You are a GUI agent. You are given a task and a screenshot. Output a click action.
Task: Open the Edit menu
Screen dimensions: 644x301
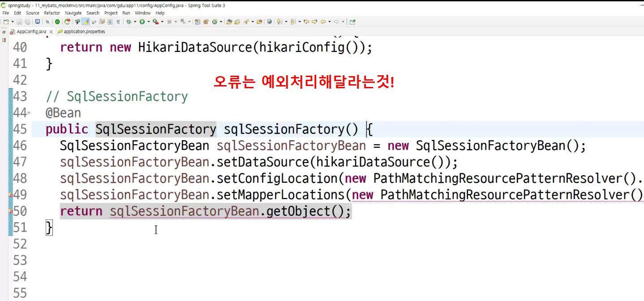(17, 13)
